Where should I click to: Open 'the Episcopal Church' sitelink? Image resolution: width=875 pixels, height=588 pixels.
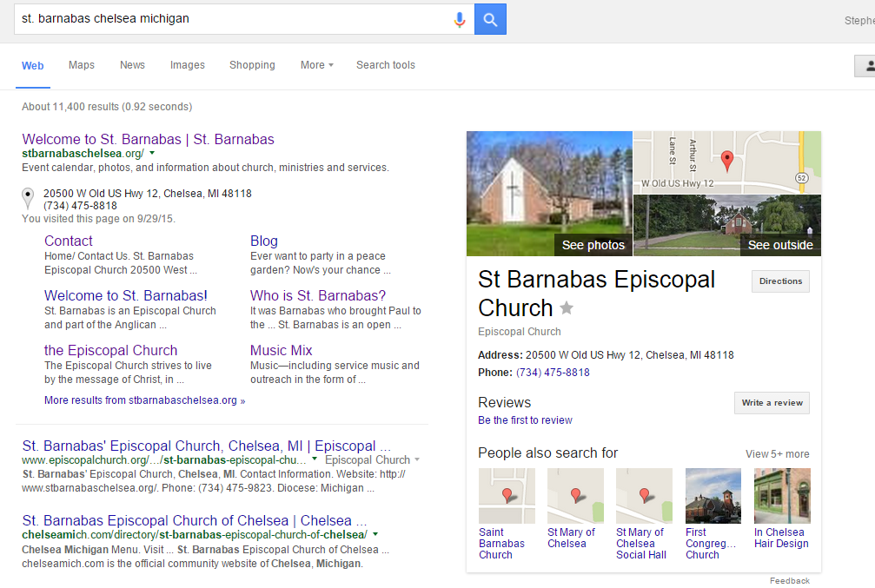[x=110, y=350]
